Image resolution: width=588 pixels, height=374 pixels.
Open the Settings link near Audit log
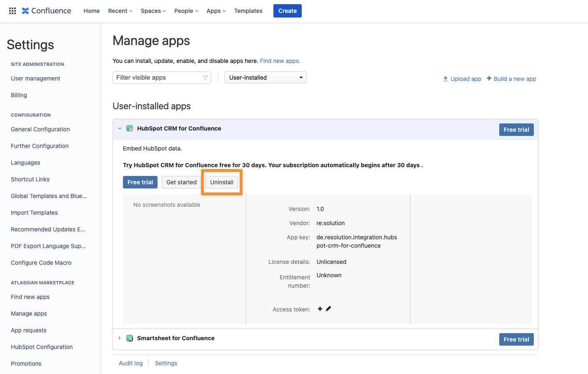(166, 363)
